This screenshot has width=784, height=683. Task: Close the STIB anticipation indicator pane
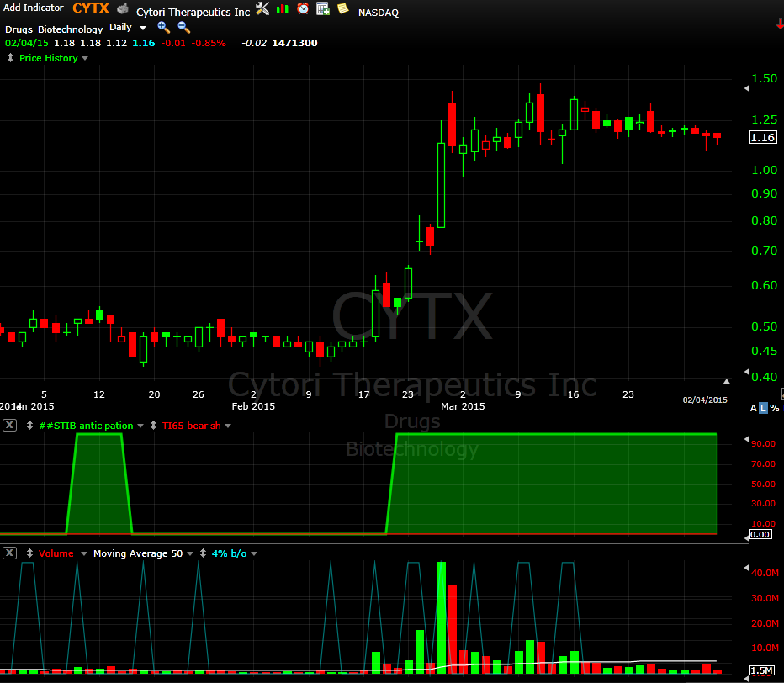click(9, 426)
